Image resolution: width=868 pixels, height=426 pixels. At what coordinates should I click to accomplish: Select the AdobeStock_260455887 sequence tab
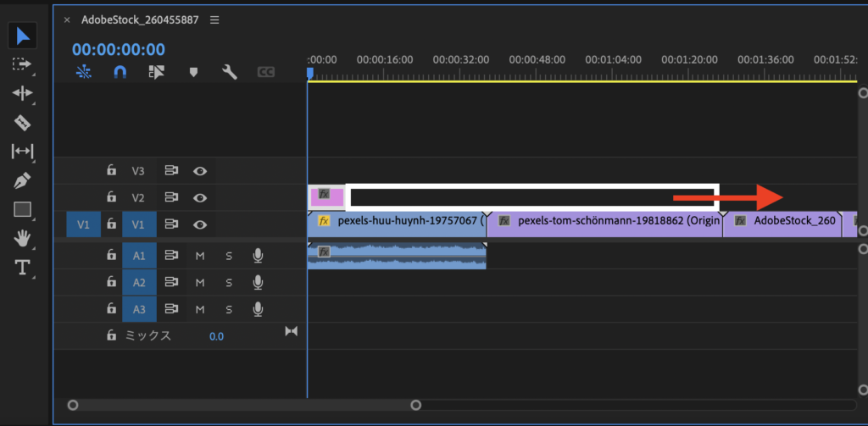click(139, 19)
